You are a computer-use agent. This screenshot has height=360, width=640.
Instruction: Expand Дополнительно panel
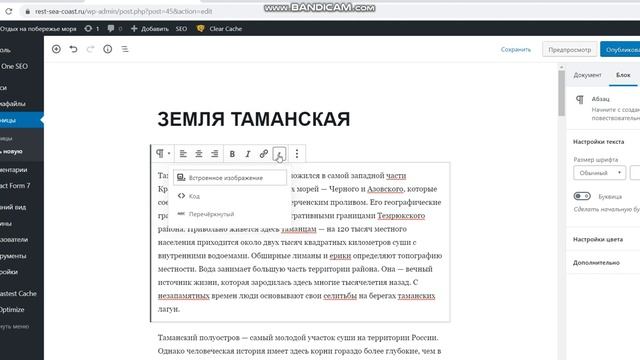(x=596, y=262)
